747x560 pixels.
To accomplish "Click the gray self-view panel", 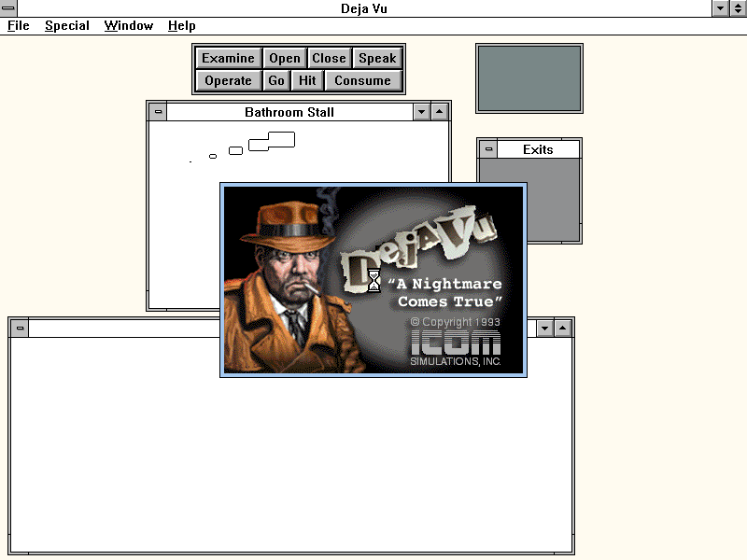I will [529, 78].
